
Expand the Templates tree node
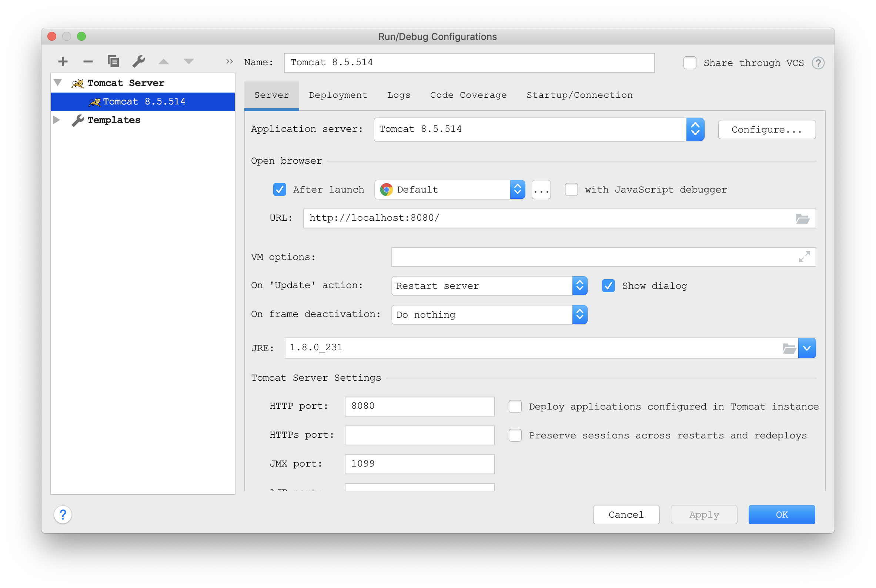click(57, 120)
